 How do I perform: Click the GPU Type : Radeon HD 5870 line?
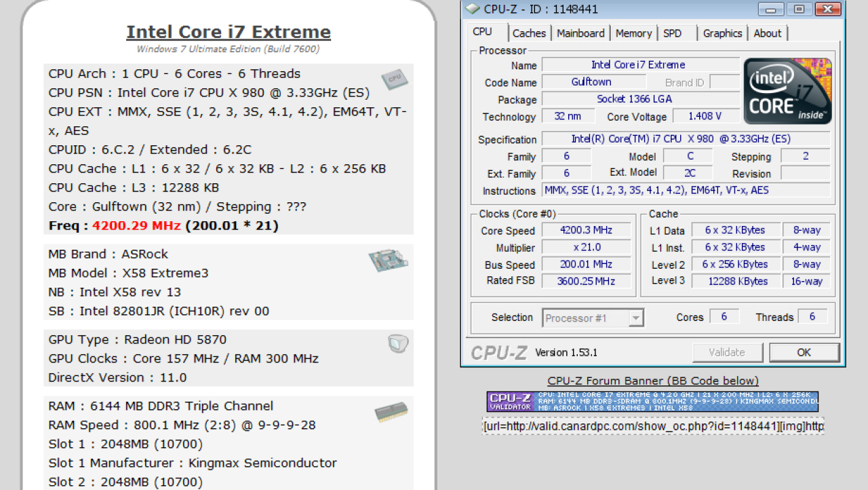138,340
